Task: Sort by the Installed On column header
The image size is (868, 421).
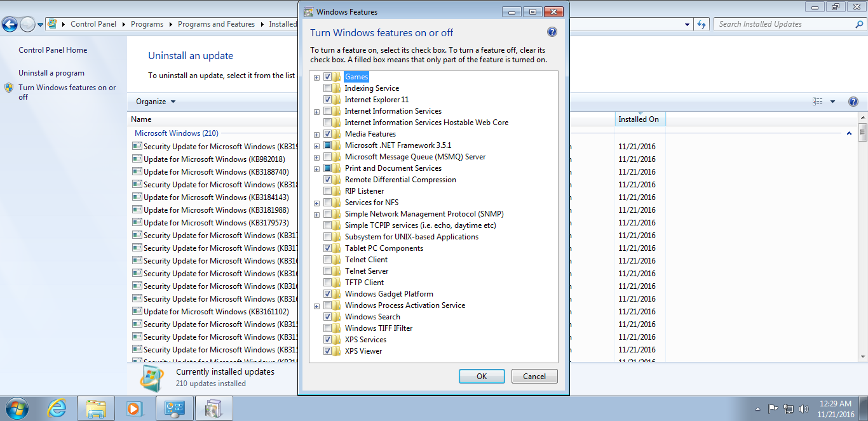Action: [x=640, y=119]
